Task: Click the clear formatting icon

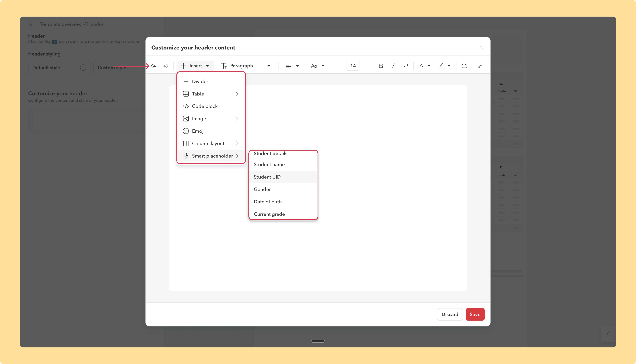Action: coord(464,66)
